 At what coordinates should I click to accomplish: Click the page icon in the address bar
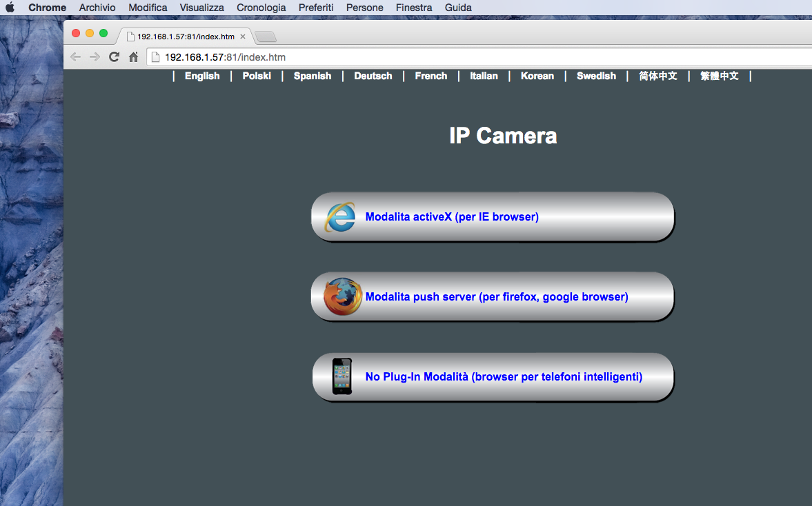coord(155,57)
